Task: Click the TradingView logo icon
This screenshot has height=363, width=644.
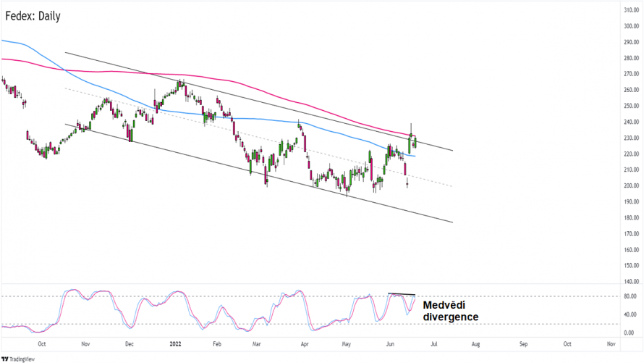Action: pyautogui.click(x=5, y=359)
